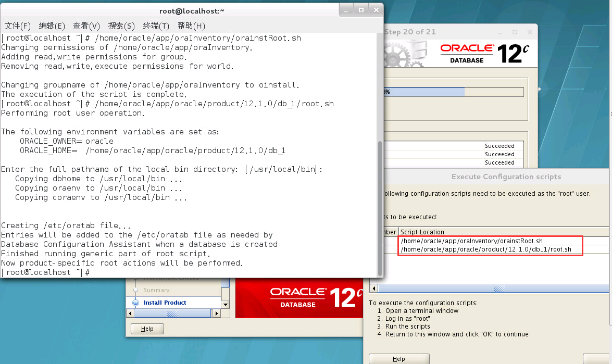Click Help in Execute Configuration scripts dialog
Image resolution: width=612 pixels, height=364 pixels.
coord(399,359)
